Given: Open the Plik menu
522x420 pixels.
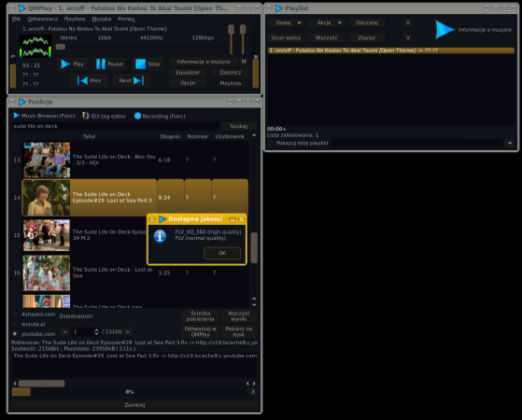Looking at the screenshot, I should tap(16, 19).
